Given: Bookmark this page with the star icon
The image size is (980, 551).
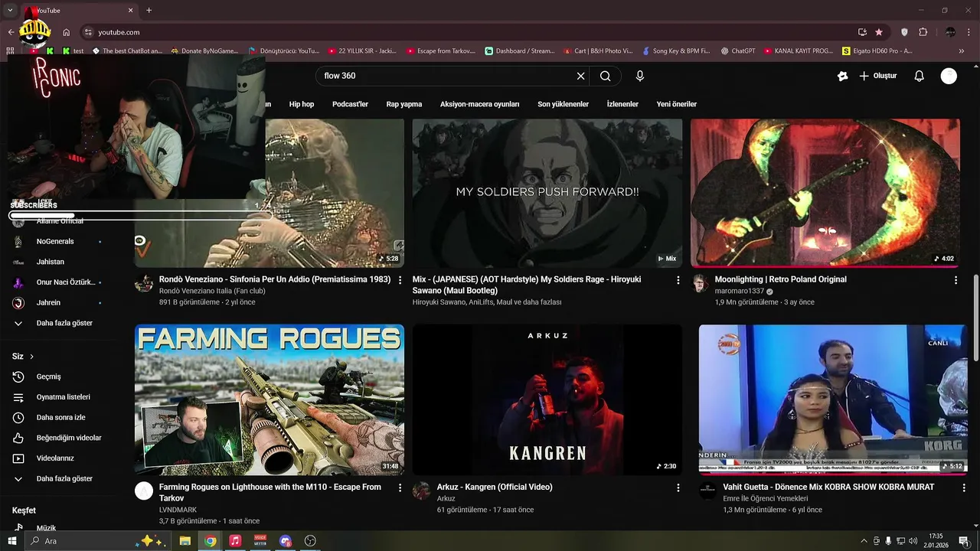Looking at the screenshot, I should pyautogui.click(x=879, y=32).
